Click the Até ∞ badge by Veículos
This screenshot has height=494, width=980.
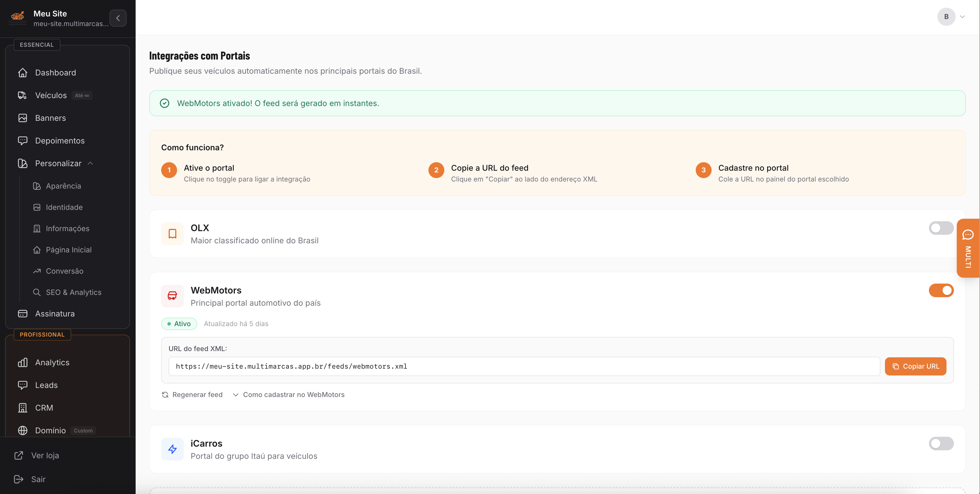tap(82, 96)
